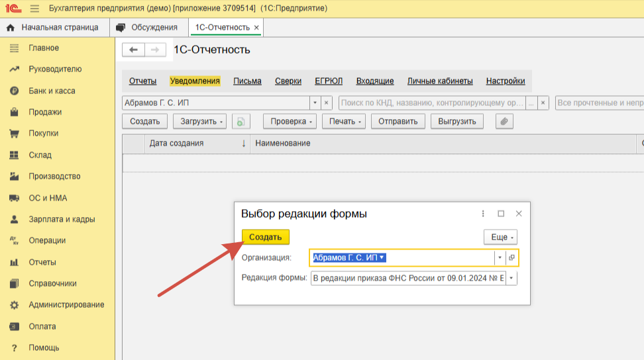644x360 pixels.
Task: Sort by Дата создания column header
Action: pyautogui.click(x=197, y=144)
